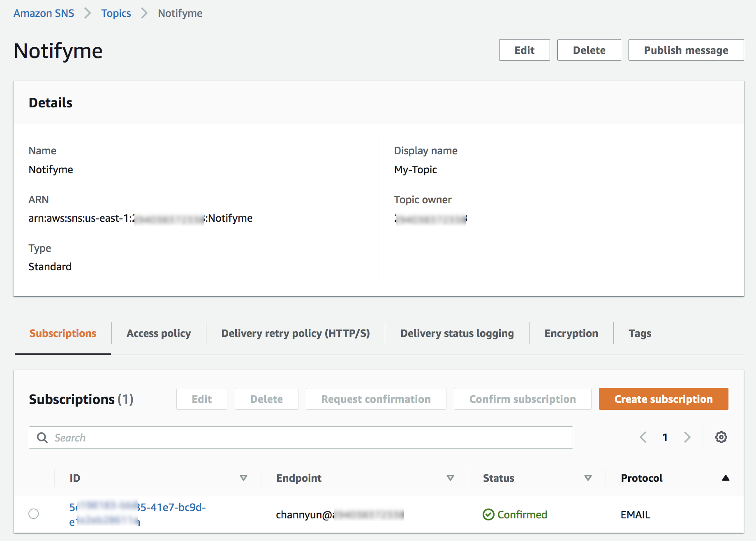The width and height of the screenshot is (756, 541).
Task: Open the subscription ID link
Action: point(138,514)
